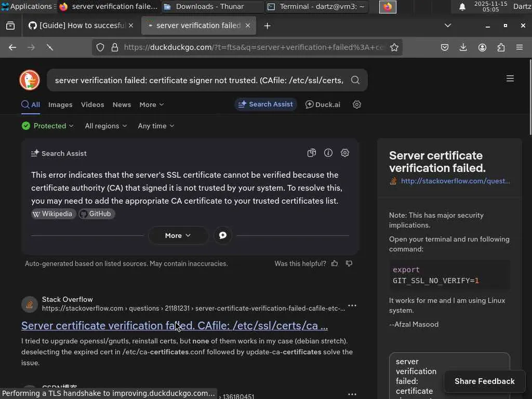Open the chat bubble next to More
The image size is (532, 399).
(x=223, y=235)
